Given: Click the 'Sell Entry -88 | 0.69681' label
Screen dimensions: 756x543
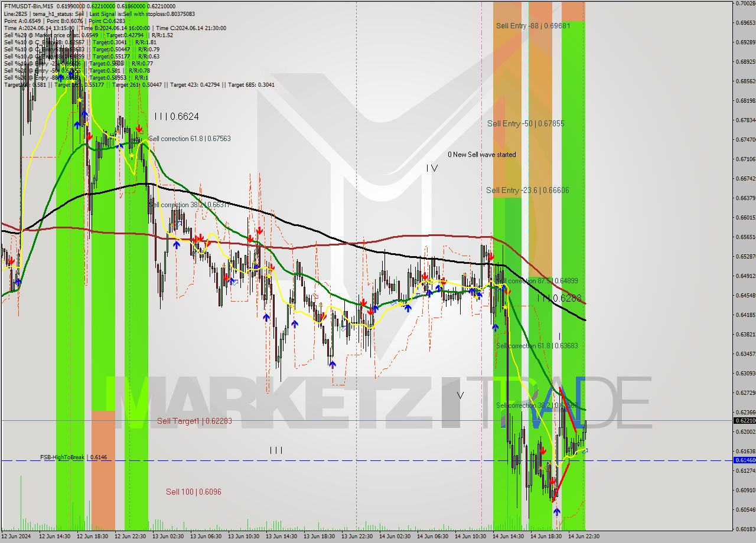Looking at the screenshot, I should pos(533,26).
